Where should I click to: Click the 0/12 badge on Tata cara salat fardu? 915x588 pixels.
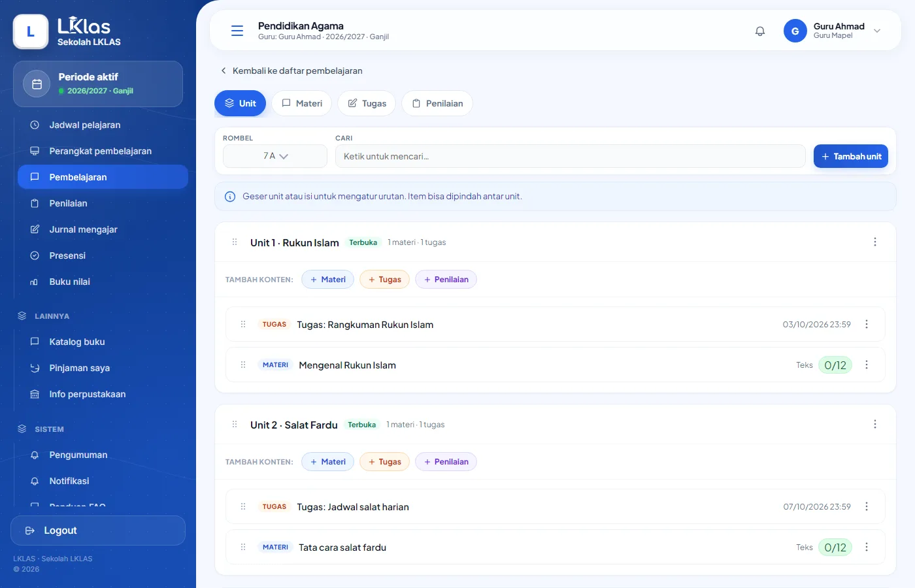[835, 547]
